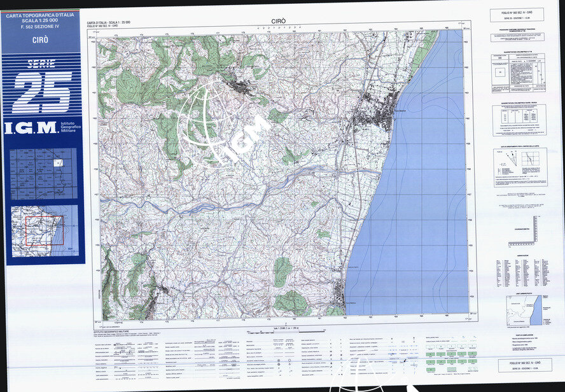Click the administrative limits inset map
The image size is (565, 392).
pos(524,310)
